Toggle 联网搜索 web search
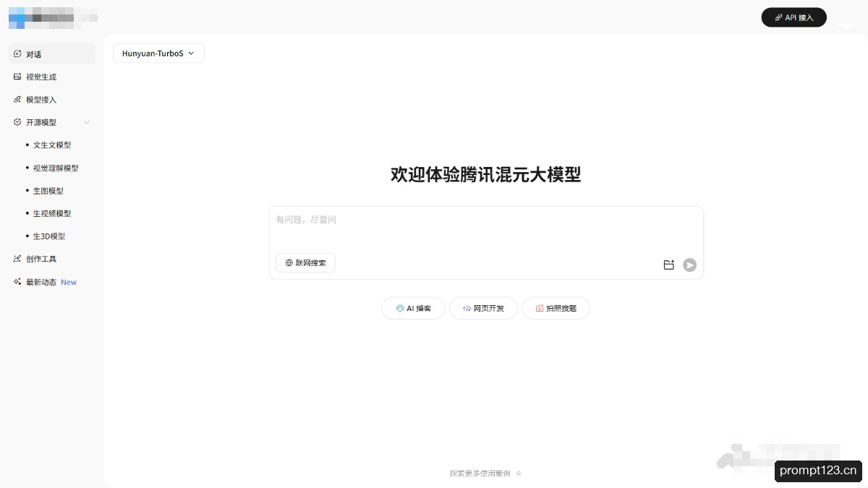Viewport: 868px width, 488px height. (305, 263)
